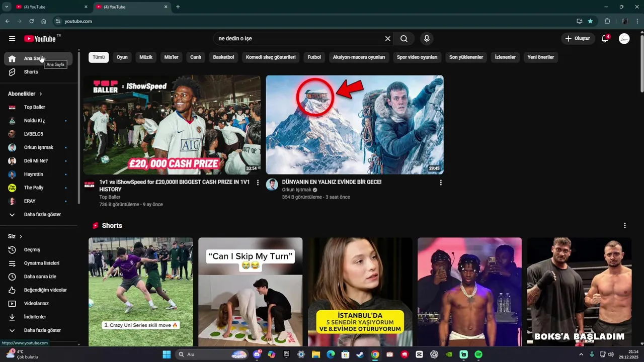The height and width of the screenshot is (362, 644).
Task: Expand the Siz section chevron
Action: [21, 236]
